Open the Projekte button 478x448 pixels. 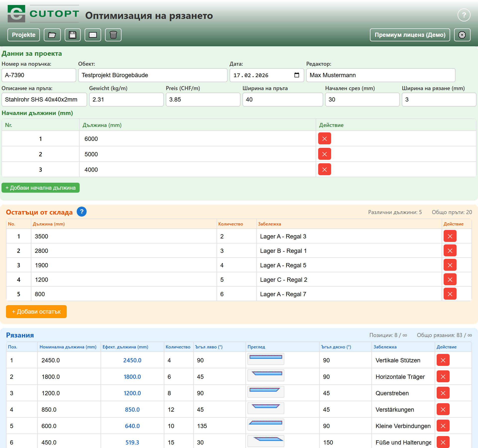pyautogui.click(x=24, y=35)
